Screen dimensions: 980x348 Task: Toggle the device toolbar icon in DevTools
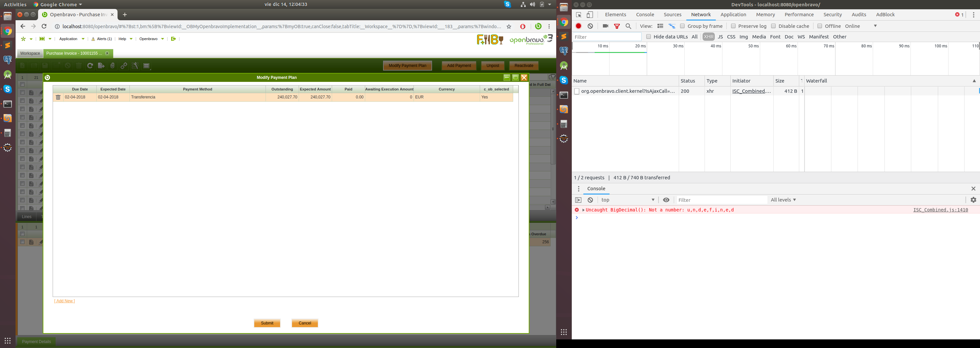(x=590, y=15)
